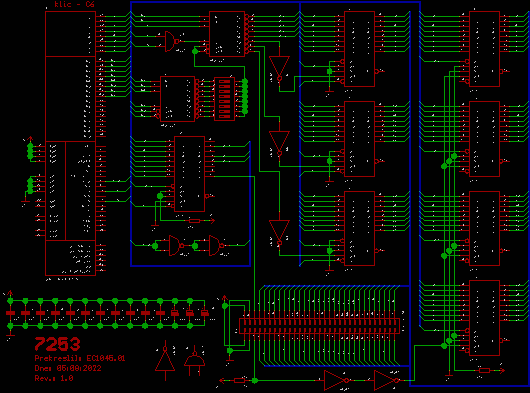Select the NAND gate feeding the top decoder chip
The height and width of the screenshot is (393, 530).
coord(172,41)
